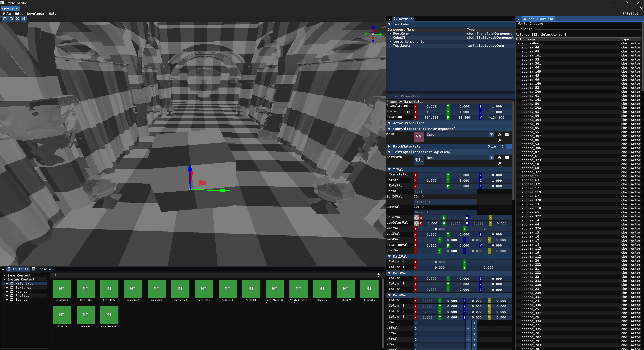Click the brush clear icon beside Mesh Cube
The width and height of the screenshot is (644, 350).
[x=499, y=134]
